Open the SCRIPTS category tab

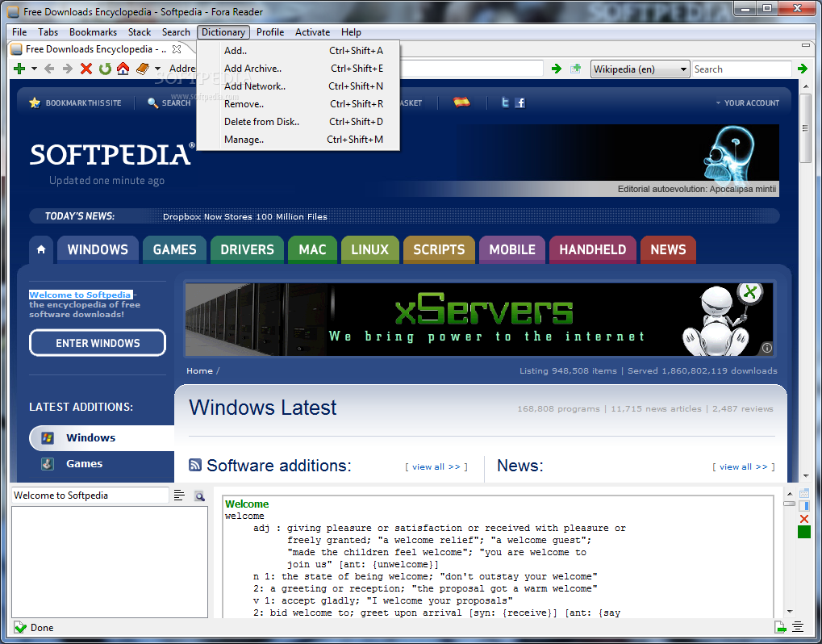pyautogui.click(x=439, y=249)
